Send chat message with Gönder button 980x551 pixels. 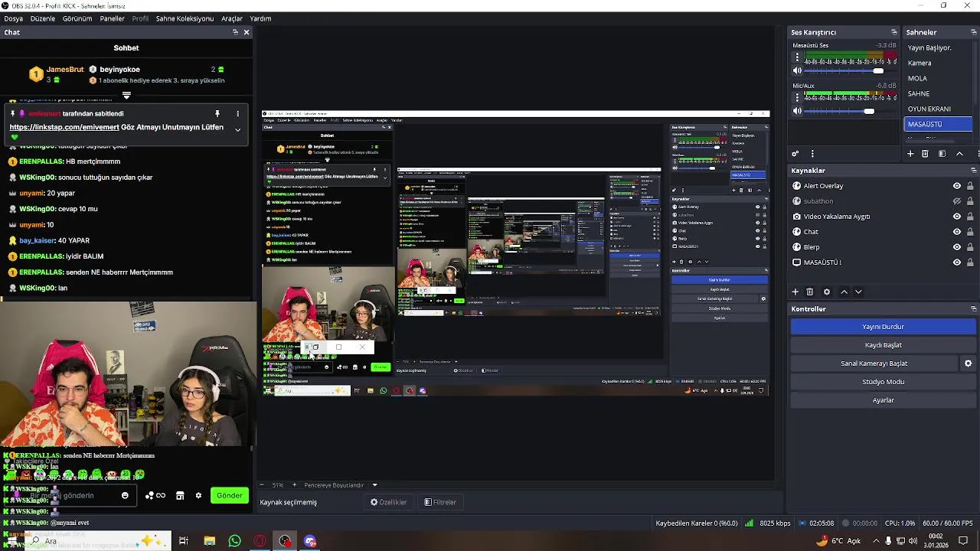230,495
